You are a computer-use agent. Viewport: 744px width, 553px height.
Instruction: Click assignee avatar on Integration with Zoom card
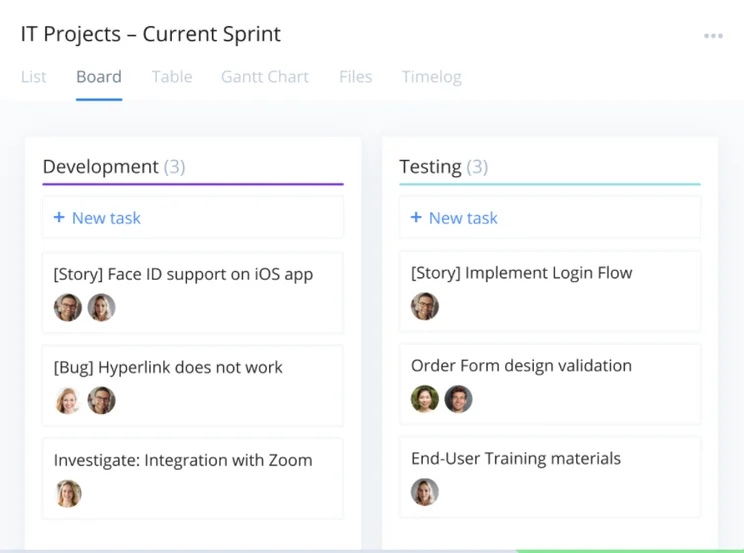coord(67,494)
